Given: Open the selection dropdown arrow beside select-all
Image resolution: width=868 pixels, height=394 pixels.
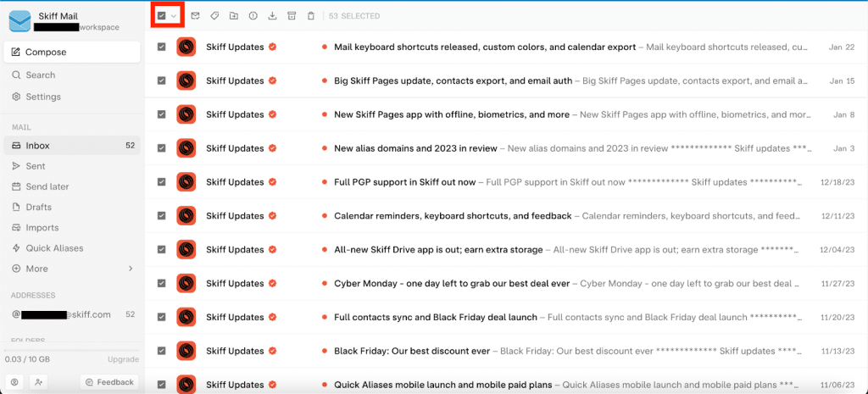Looking at the screenshot, I should 174,16.
